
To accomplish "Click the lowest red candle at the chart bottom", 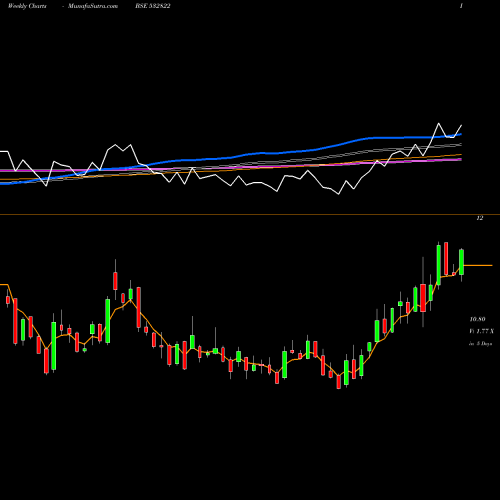I will click(x=339, y=382).
